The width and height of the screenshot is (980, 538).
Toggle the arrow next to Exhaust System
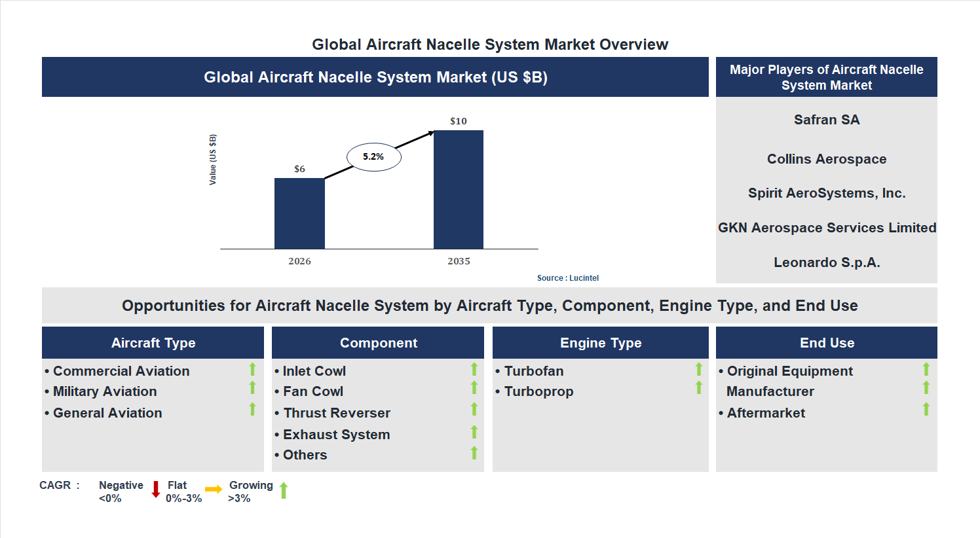click(x=474, y=432)
